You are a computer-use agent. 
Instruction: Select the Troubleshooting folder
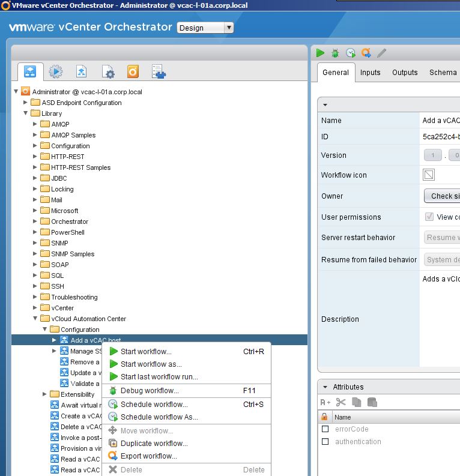tap(74, 297)
